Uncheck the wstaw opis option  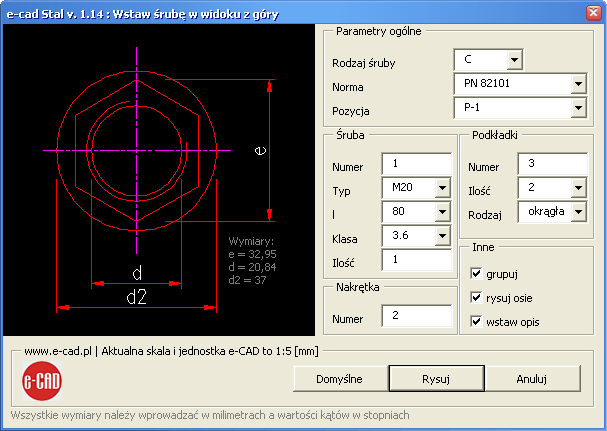coord(477,321)
